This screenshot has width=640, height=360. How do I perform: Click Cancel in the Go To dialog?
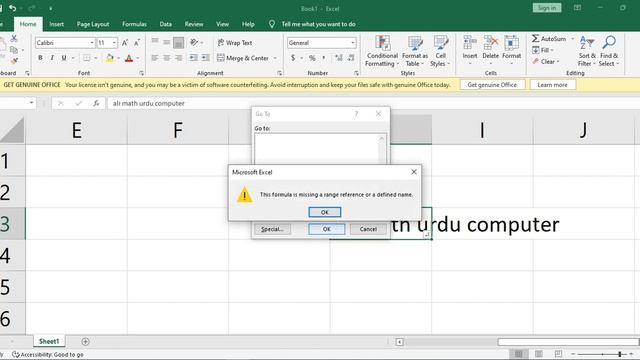coord(368,229)
